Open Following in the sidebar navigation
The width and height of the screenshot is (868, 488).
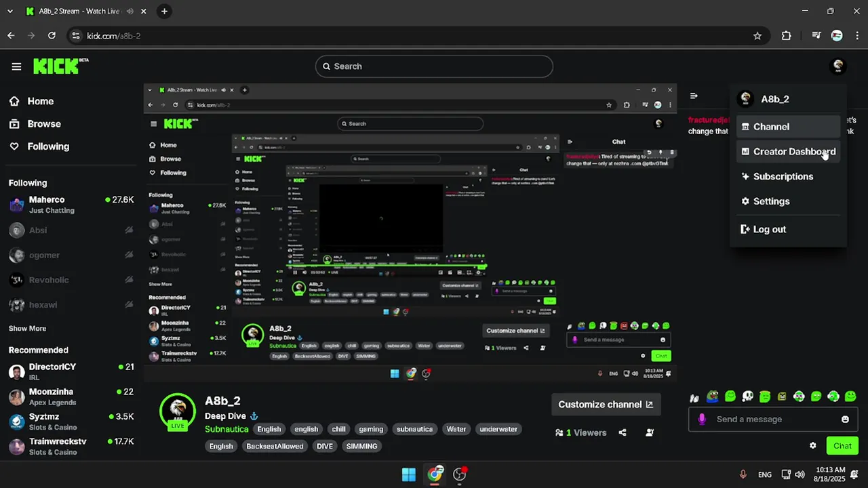(47, 146)
